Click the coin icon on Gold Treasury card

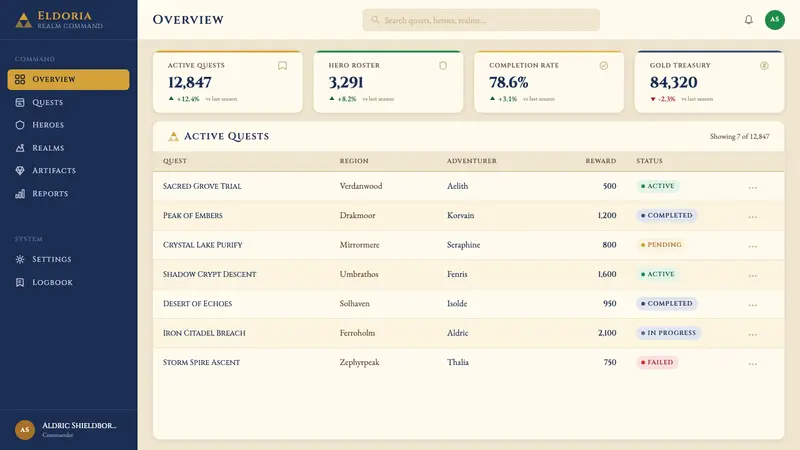(x=764, y=66)
